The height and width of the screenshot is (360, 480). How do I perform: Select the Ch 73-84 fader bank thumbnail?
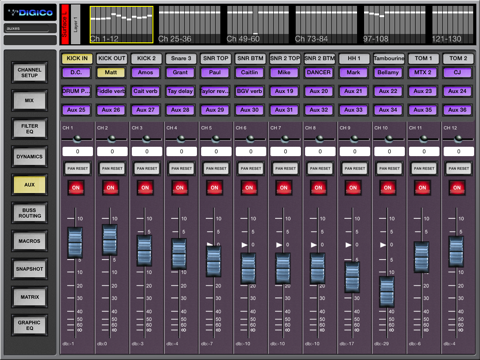click(326, 25)
